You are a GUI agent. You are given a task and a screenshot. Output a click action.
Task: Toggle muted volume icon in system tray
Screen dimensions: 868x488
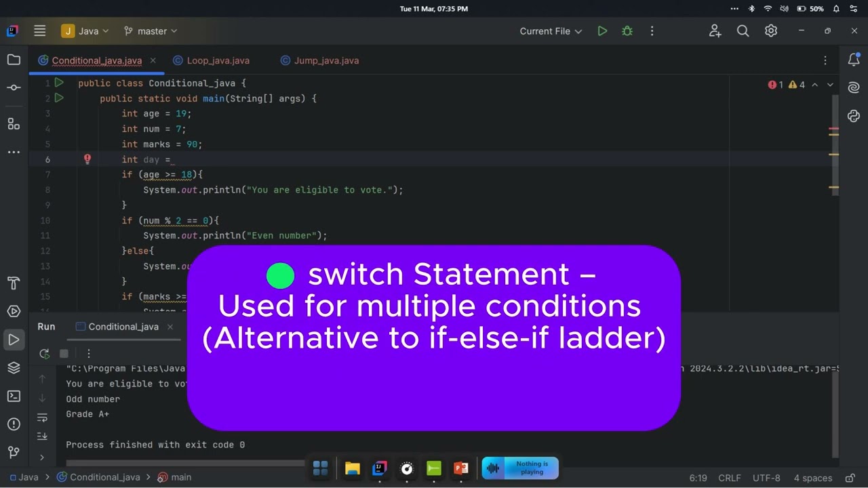click(x=785, y=9)
